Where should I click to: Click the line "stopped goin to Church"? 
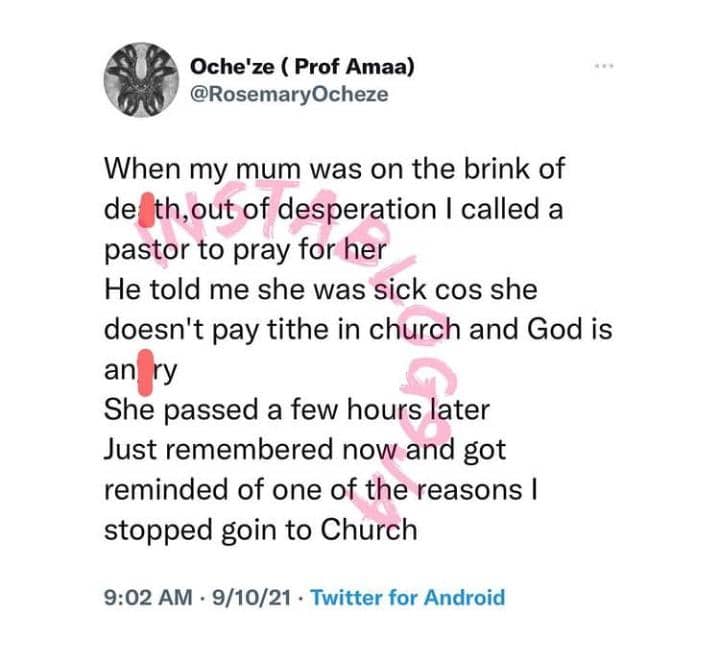[x=260, y=530]
